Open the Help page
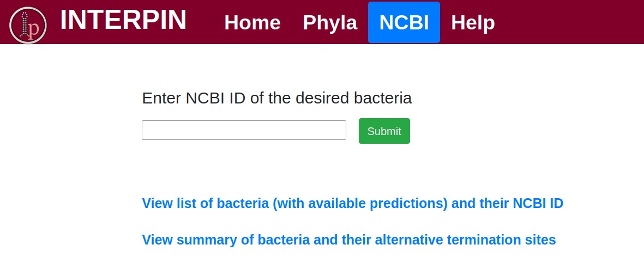The height and width of the screenshot is (275, 644). [473, 22]
